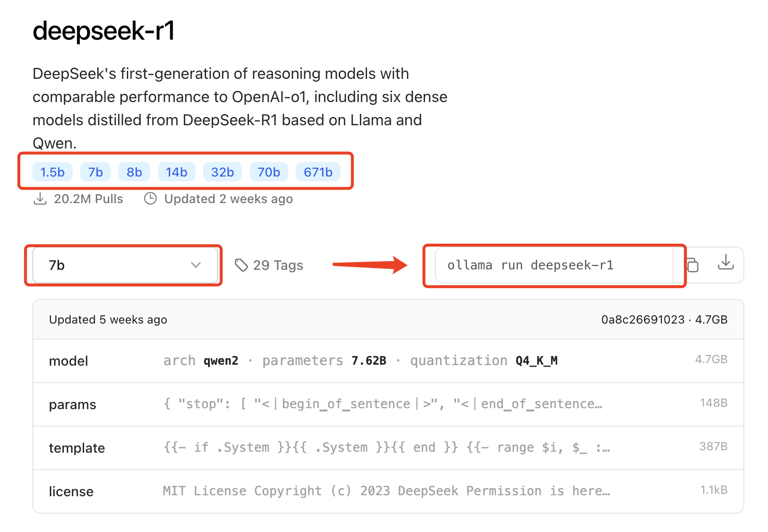Choose the 671b model tag
The height and width of the screenshot is (532, 768).
pos(318,172)
